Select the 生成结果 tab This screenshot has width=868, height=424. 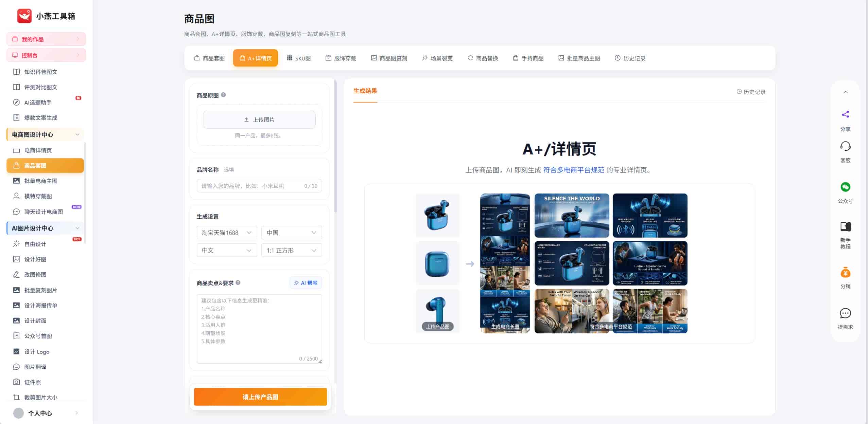pyautogui.click(x=365, y=91)
